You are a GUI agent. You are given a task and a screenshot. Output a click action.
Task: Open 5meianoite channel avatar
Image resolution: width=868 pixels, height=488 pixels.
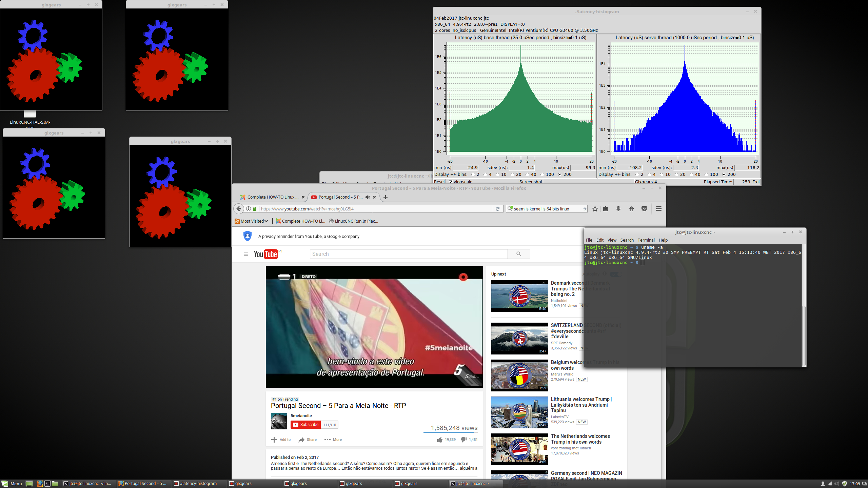279,421
